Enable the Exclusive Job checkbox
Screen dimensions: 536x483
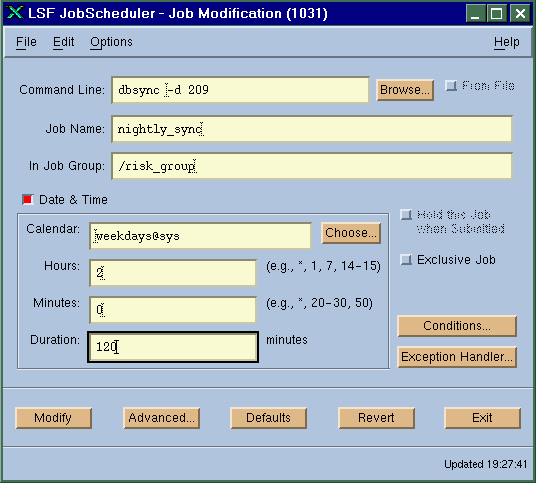(406, 260)
